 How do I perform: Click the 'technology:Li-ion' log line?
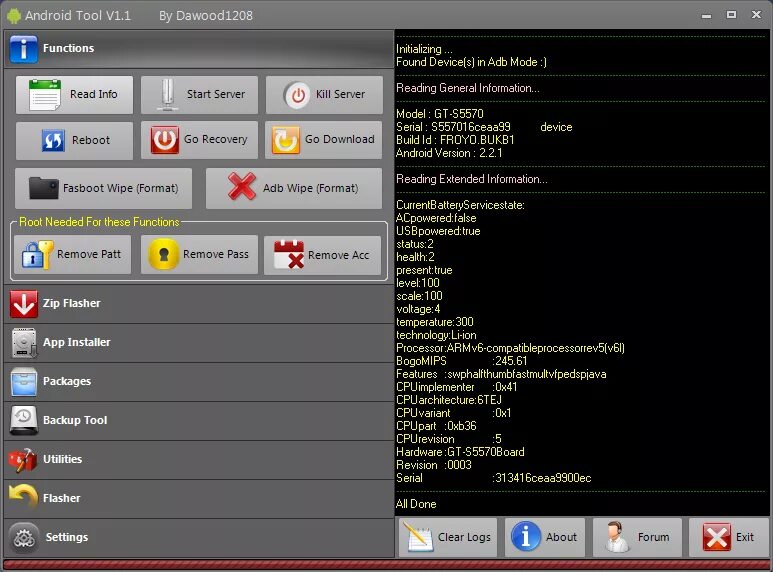[436, 335]
